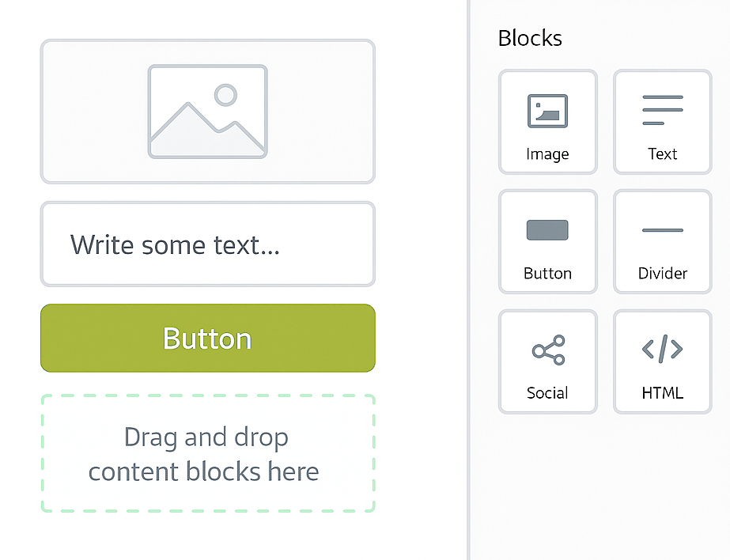Choose the Button block rectangle icon
This screenshot has width=730, height=560.
click(x=547, y=230)
